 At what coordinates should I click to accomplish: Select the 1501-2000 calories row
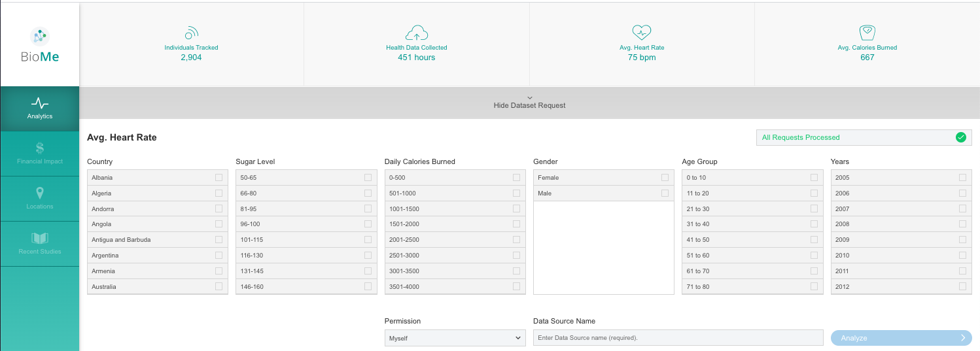tap(455, 224)
